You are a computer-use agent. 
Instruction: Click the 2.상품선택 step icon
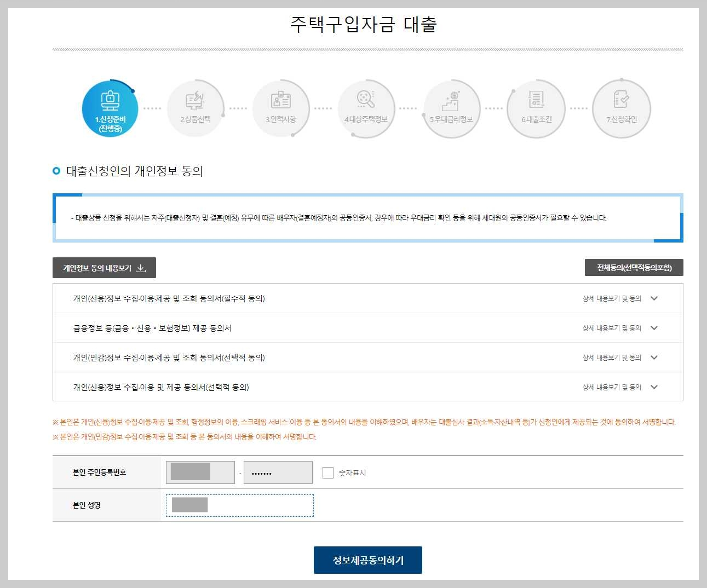point(196,108)
